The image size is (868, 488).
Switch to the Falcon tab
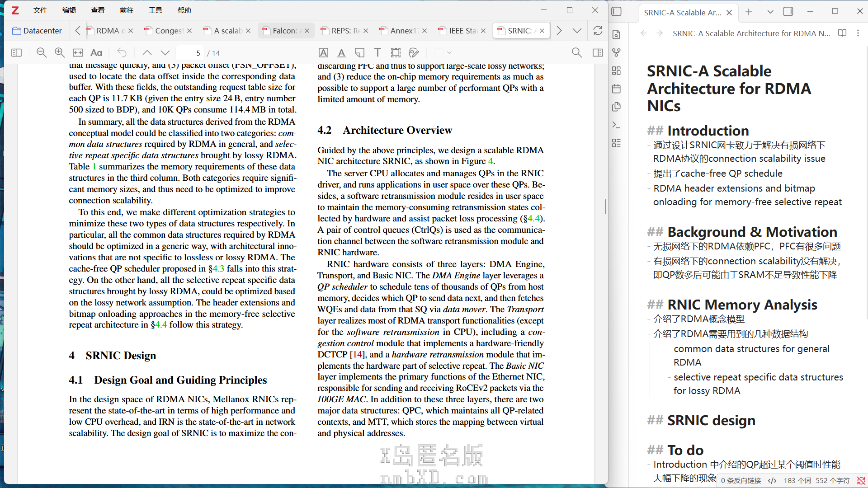click(285, 31)
